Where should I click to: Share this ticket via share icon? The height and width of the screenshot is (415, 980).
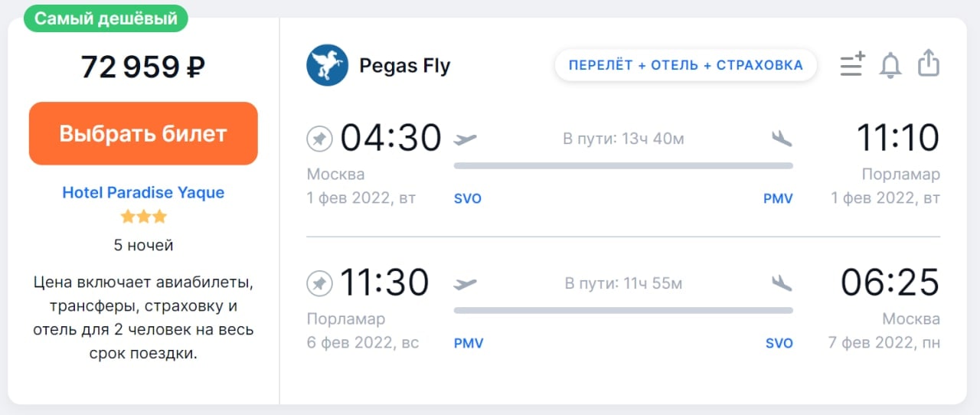pyautogui.click(x=928, y=64)
